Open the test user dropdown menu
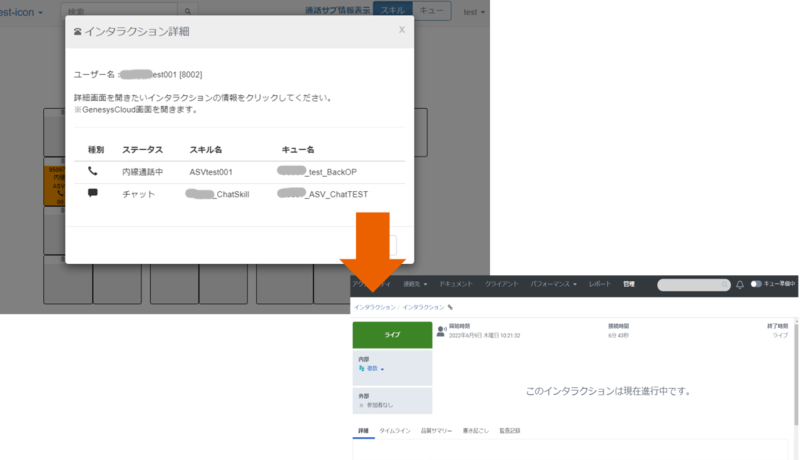The height and width of the screenshot is (460, 800). click(x=474, y=12)
